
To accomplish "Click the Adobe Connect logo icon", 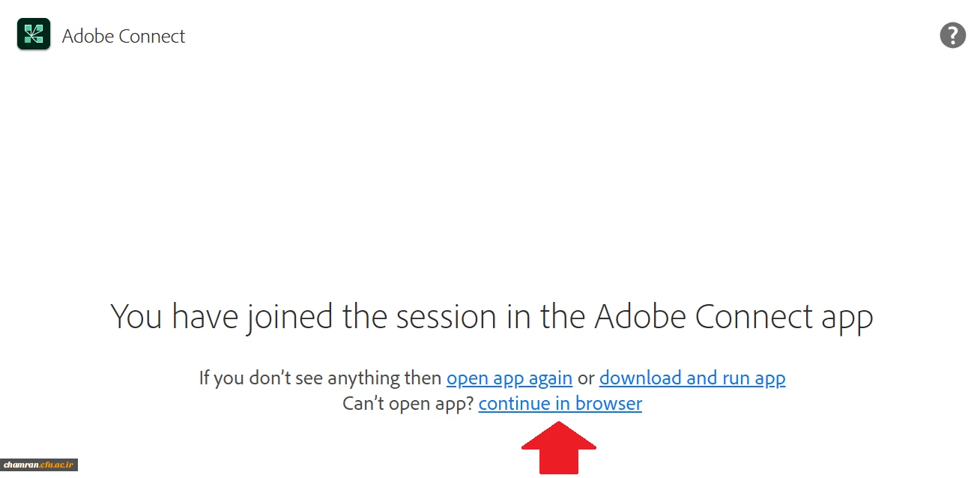I will tap(34, 34).
